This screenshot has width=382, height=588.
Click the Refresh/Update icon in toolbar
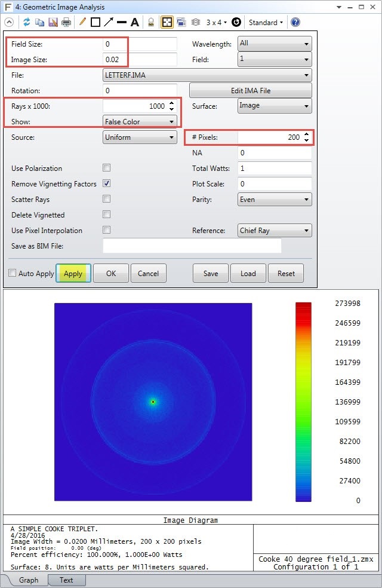pyautogui.click(x=27, y=23)
